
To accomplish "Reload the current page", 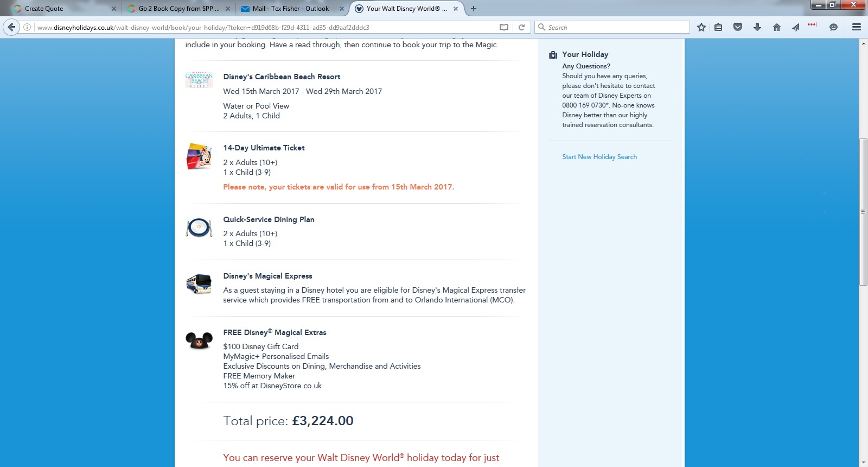I will click(521, 27).
